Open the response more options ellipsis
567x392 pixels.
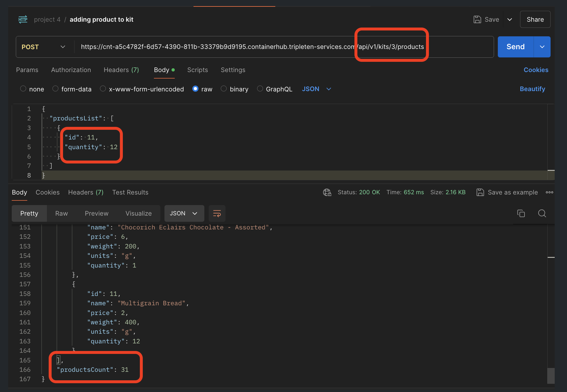(549, 192)
